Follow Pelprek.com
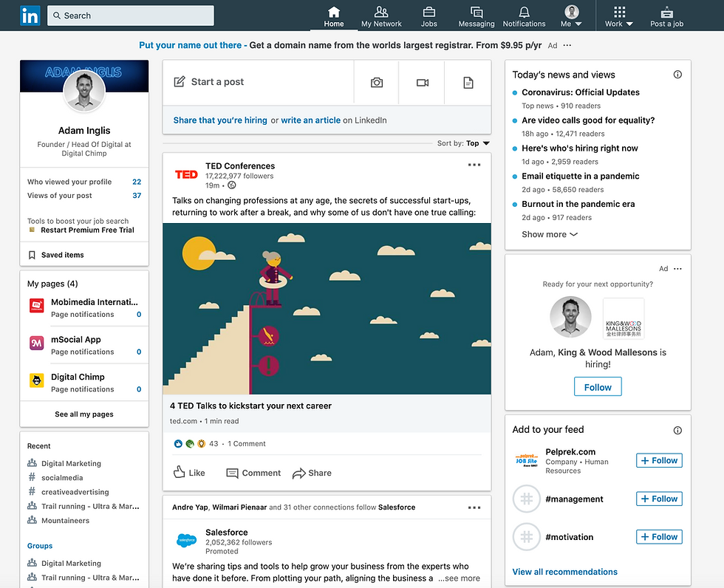 point(659,461)
